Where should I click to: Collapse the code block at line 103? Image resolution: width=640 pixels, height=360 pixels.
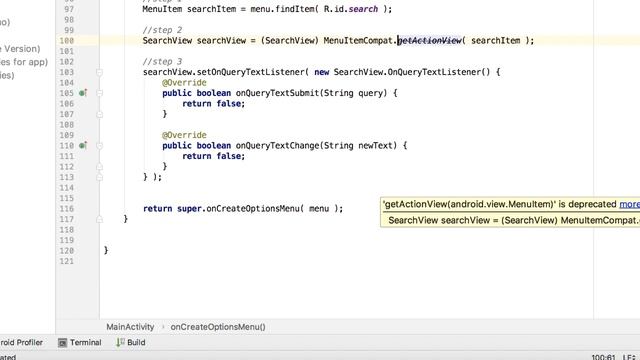click(99, 72)
